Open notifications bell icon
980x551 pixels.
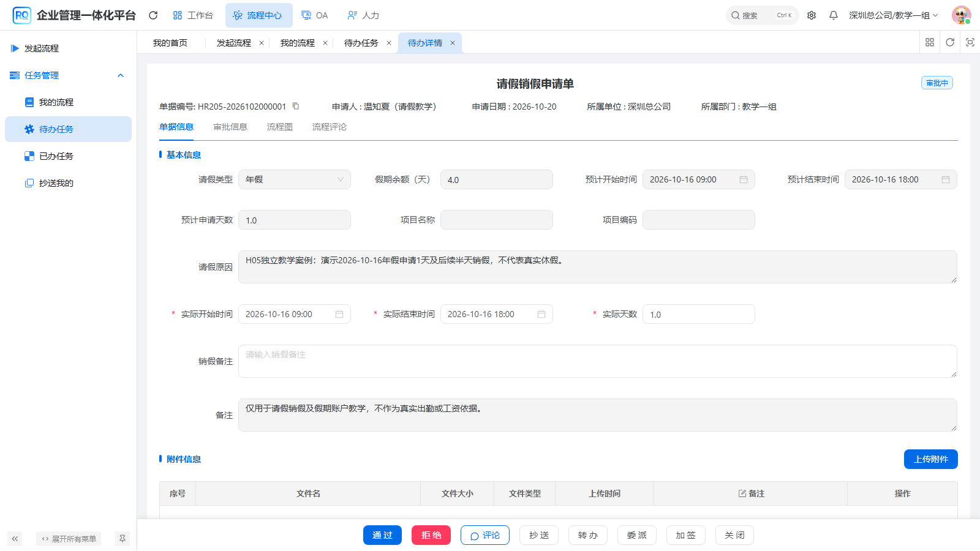834,15
